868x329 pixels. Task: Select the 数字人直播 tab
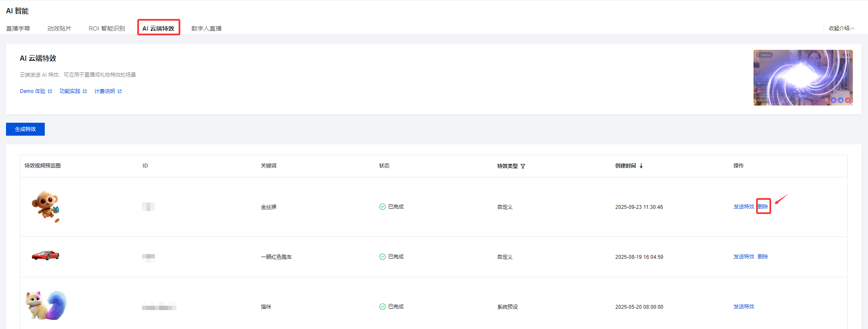[207, 28]
